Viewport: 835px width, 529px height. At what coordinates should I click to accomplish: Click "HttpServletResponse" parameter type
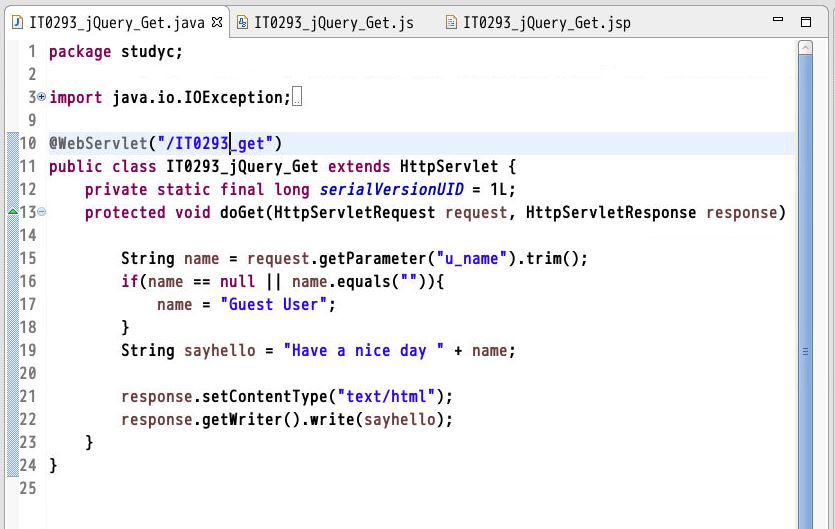pos(611,213)
